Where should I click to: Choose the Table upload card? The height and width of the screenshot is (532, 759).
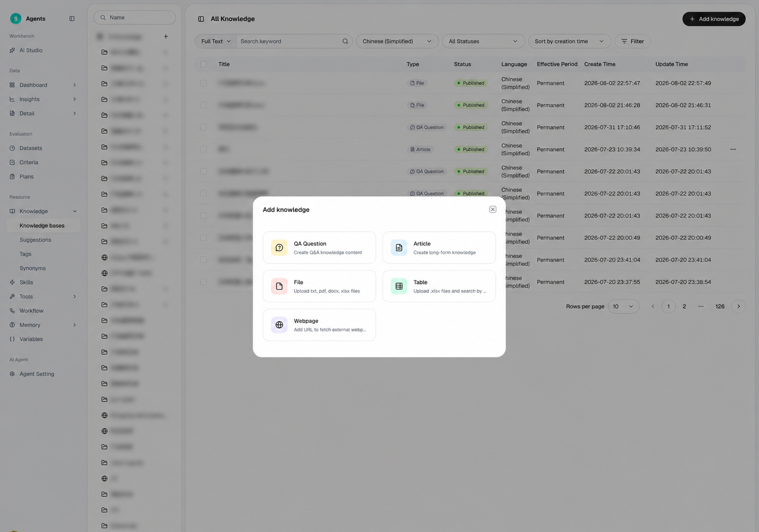pyautogui.click(x=439, y=286)
